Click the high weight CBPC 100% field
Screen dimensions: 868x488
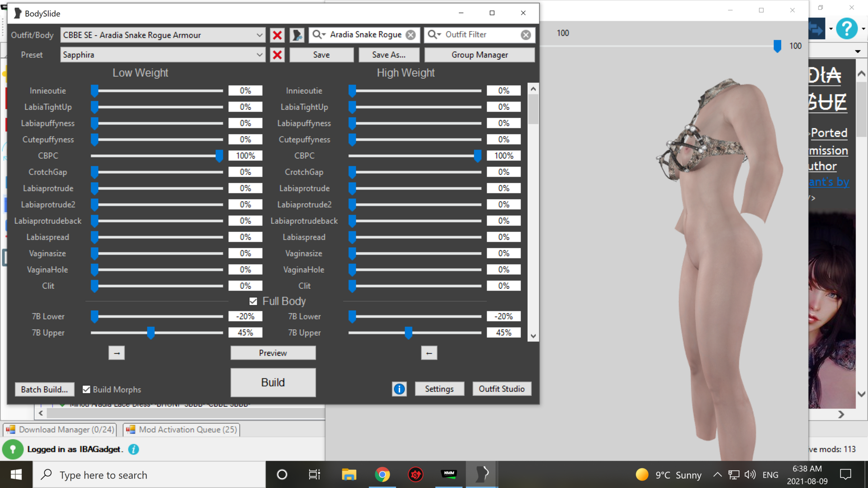tap(504, 156)
